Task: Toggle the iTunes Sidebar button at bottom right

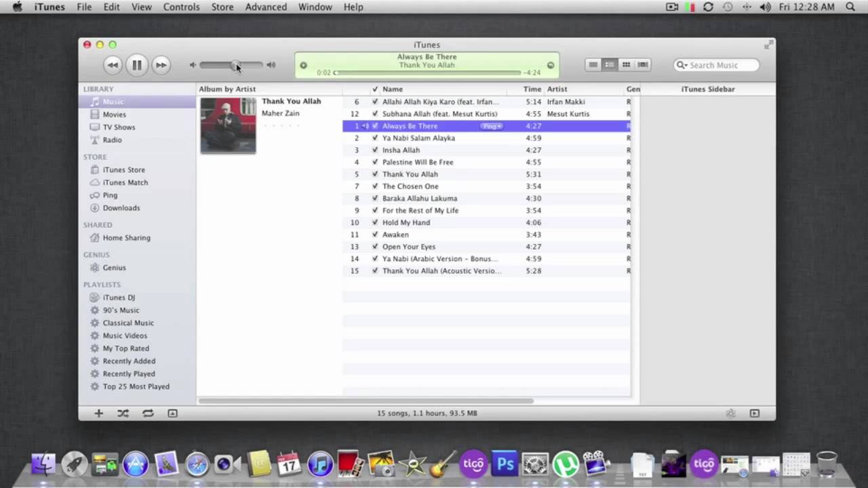Action: 755,413
